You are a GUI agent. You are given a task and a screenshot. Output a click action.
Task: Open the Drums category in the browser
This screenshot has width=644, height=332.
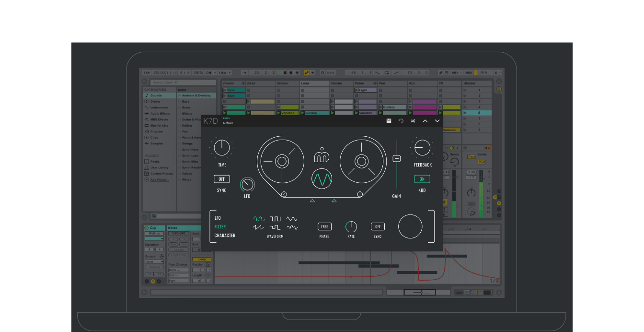point(158,101)
